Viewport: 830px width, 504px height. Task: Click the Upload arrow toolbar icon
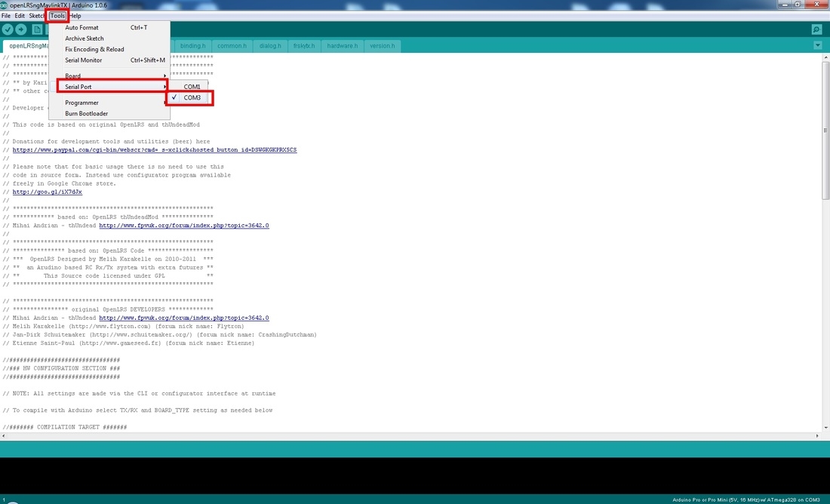pos(21,29)
